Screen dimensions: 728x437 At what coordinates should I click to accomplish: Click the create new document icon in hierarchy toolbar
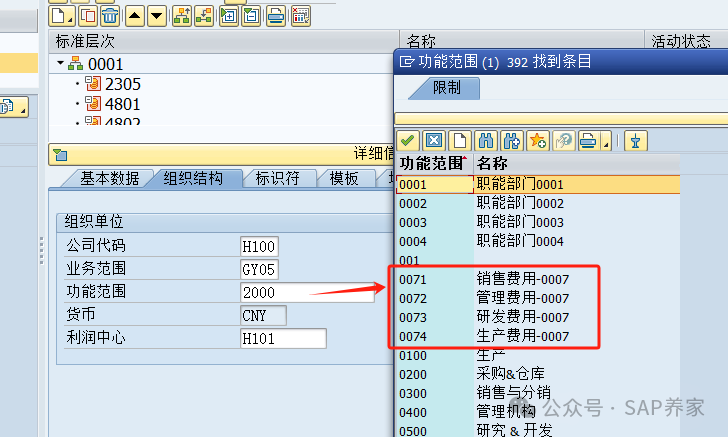[x=62, y=16]
